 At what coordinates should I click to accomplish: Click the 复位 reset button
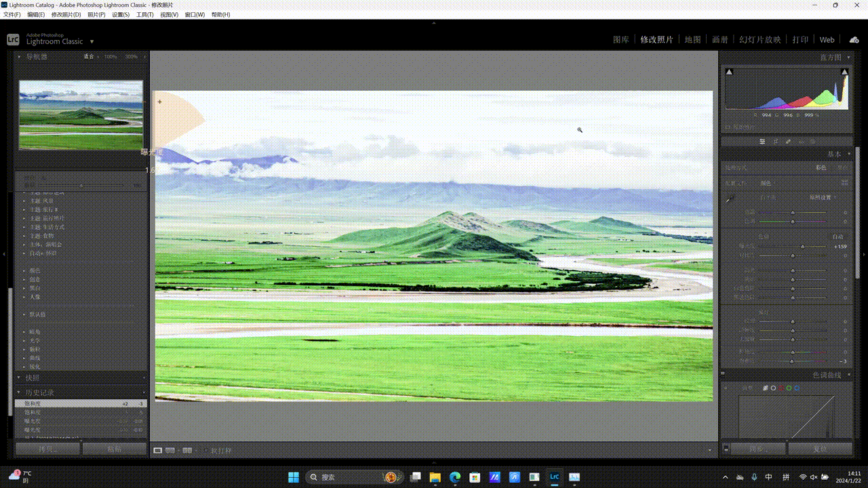(x=820, y=449)
